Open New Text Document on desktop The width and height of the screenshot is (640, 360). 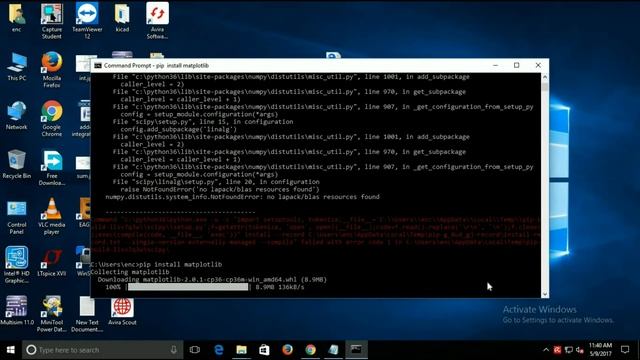pos(87,314)
